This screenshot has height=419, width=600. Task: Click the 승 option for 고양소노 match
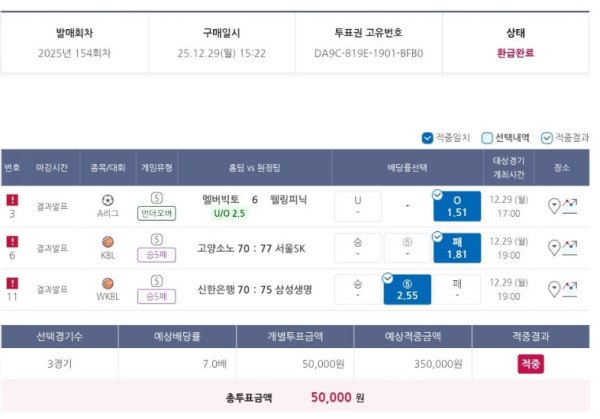(x=358, y=248)
